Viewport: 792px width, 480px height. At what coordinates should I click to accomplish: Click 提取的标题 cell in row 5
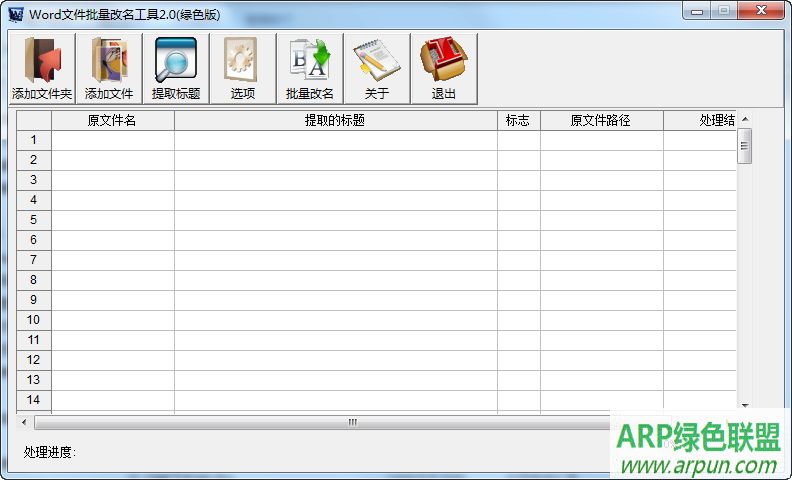pos(335,220)
